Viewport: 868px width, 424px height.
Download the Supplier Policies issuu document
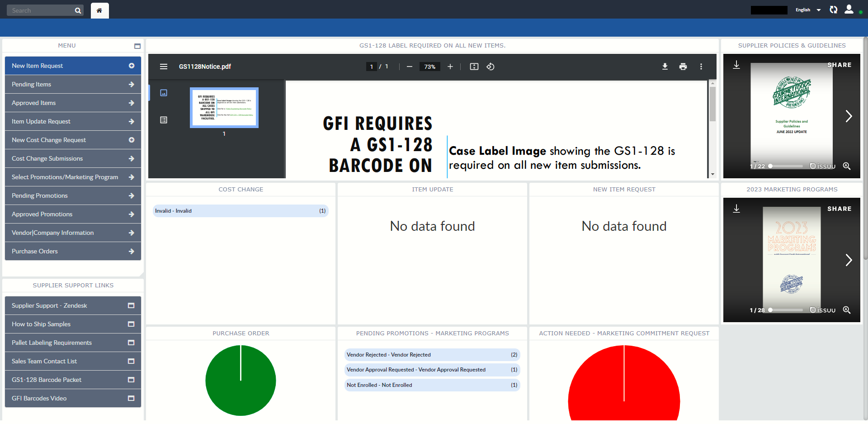[736, 65]
